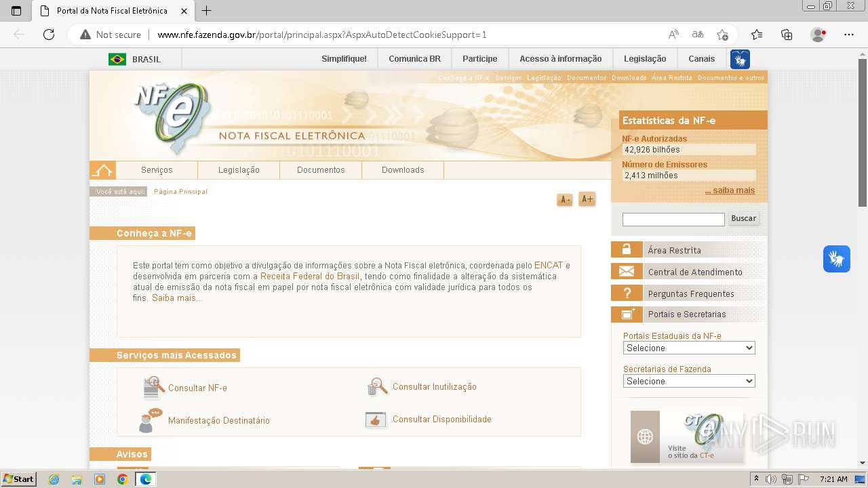Open the Downloads menu tab
This screenshot has height=488, width=868.
point(403,170)
